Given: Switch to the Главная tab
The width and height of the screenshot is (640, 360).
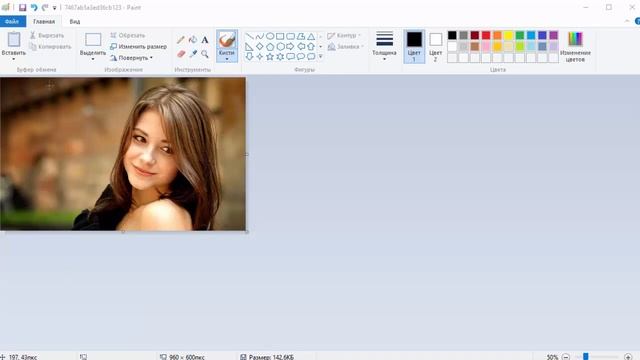Looking at the screenshot, I should [44, 21].
